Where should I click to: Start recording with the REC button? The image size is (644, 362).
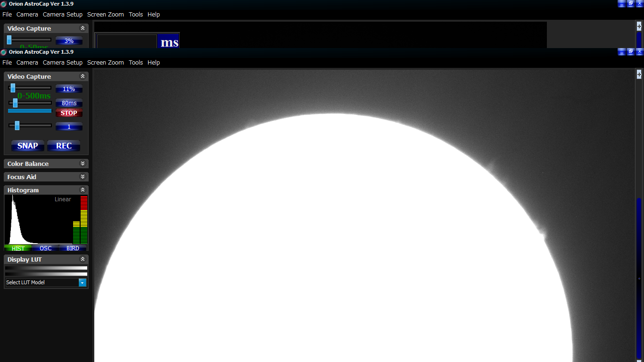(x=64, y=146)
